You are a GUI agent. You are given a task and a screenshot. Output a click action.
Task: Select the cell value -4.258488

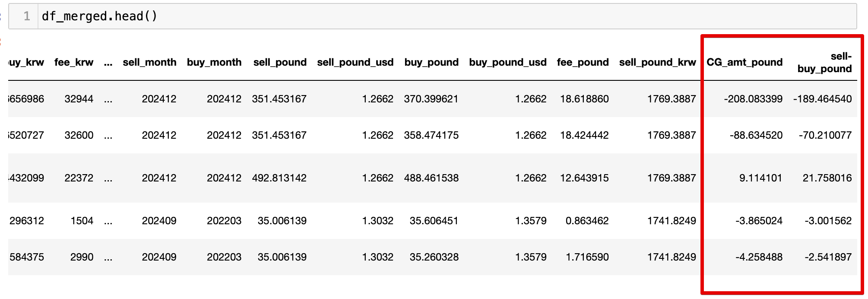[x=759, y=257]
